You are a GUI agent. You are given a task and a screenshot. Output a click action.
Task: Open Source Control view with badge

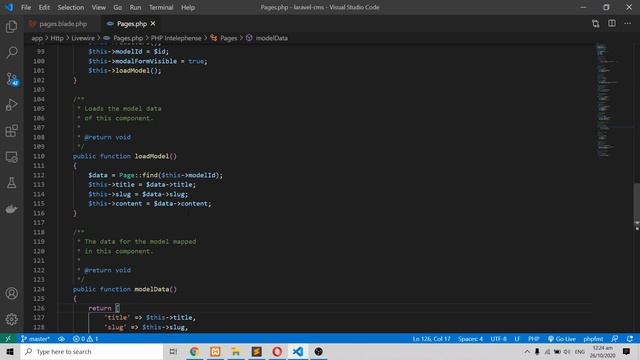click(11, 79)
